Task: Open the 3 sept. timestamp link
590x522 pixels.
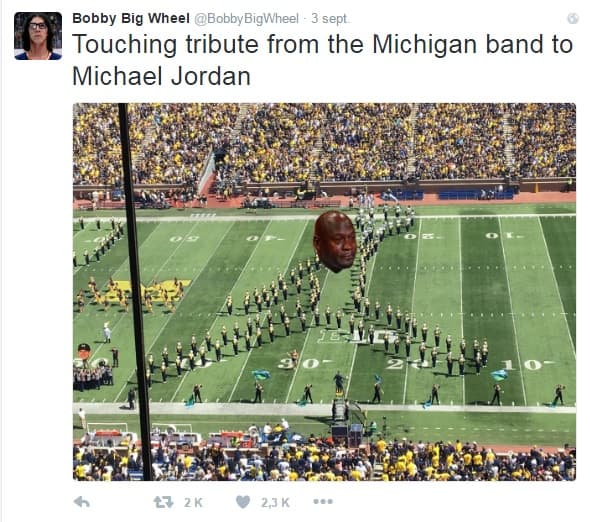Action: click(x=330, y=18)
